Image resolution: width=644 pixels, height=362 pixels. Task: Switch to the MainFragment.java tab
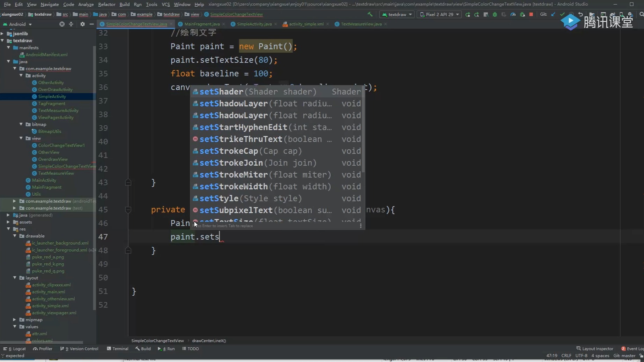pyautogui.click(x=202, y=24)
